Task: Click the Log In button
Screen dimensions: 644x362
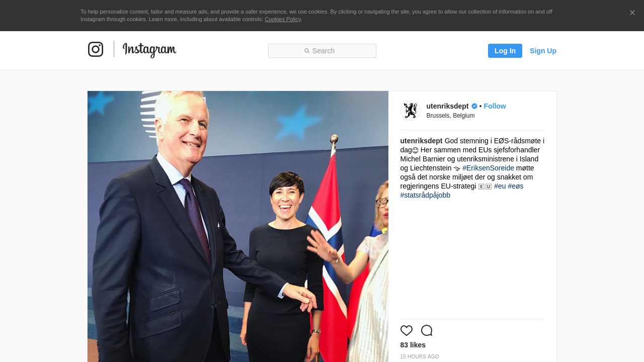Action: point(505,51)
